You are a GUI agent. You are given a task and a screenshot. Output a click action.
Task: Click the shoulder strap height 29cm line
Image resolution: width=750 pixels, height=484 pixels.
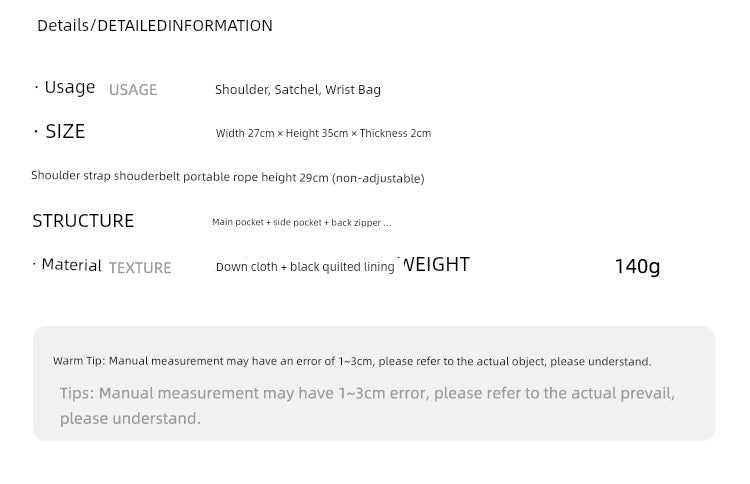pyautogui.click(x=227, y=178)
